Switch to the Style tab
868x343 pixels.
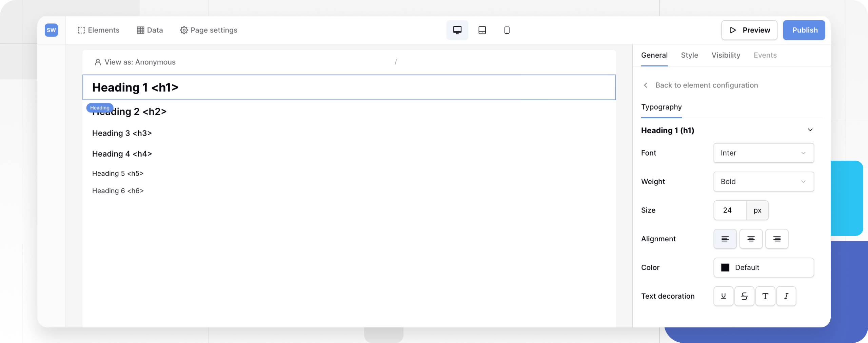click(x=689, y=55)
